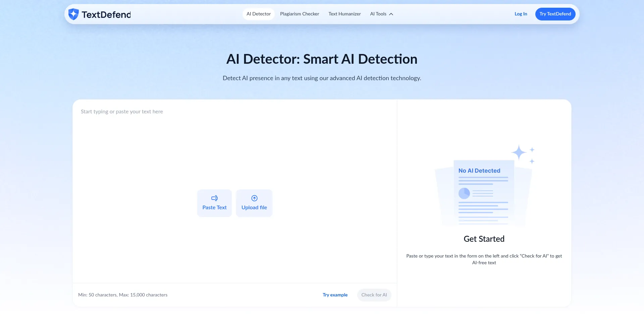This screenshot has height=333, width=644.
Task: Click the paste icon above Paste Text
Action: (214, 198)
